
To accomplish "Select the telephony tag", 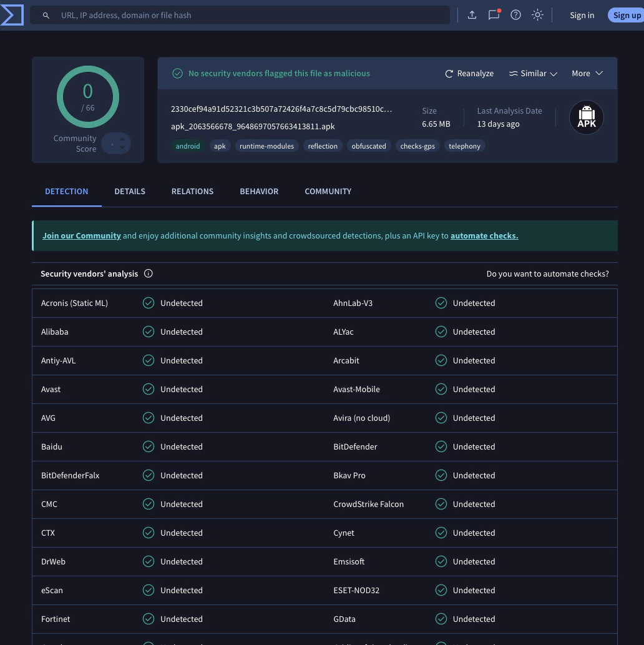I will [465, 146].
